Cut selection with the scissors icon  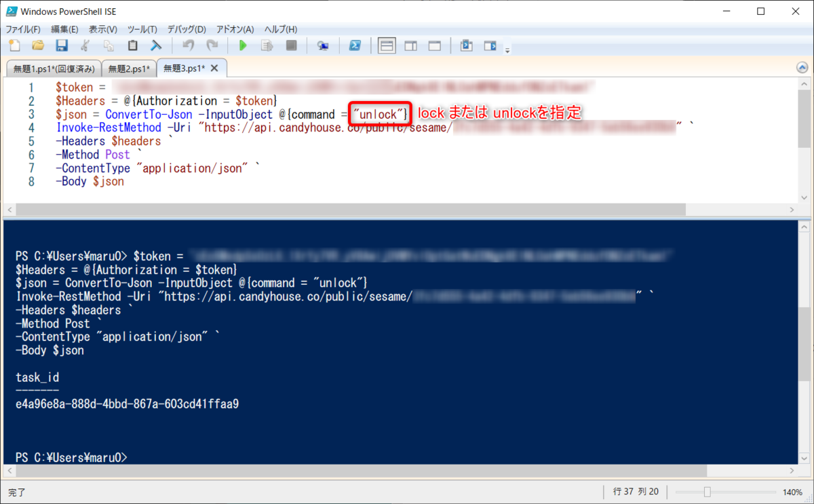85,45
